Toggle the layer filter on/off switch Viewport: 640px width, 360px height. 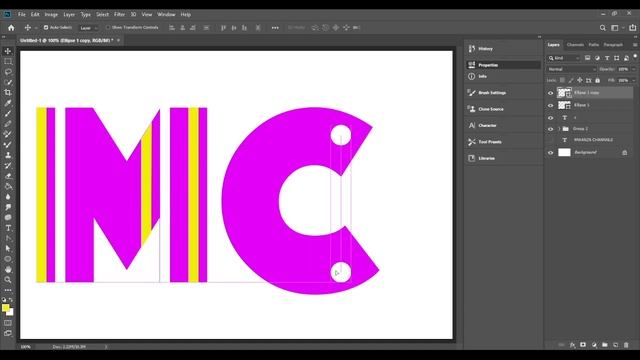pyautogui.click(x=635, y=57)
